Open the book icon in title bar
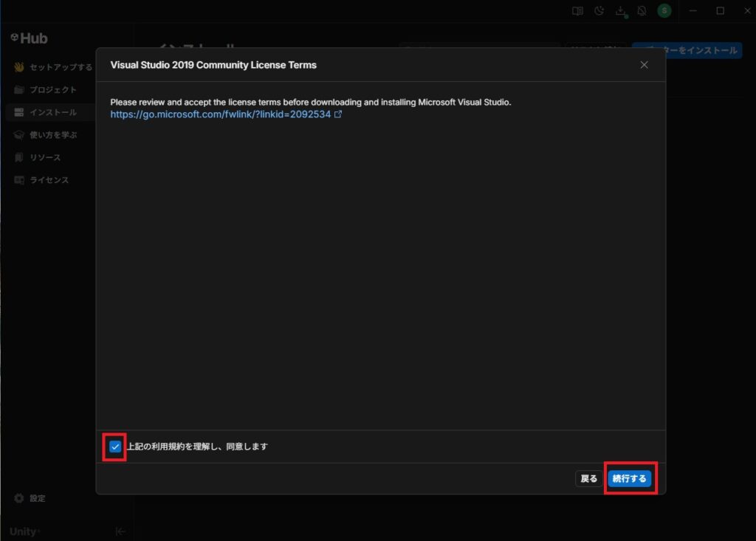 tap(577, 10)
